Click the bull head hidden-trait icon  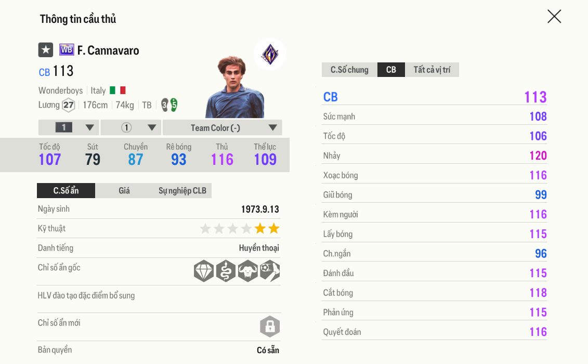248,271
